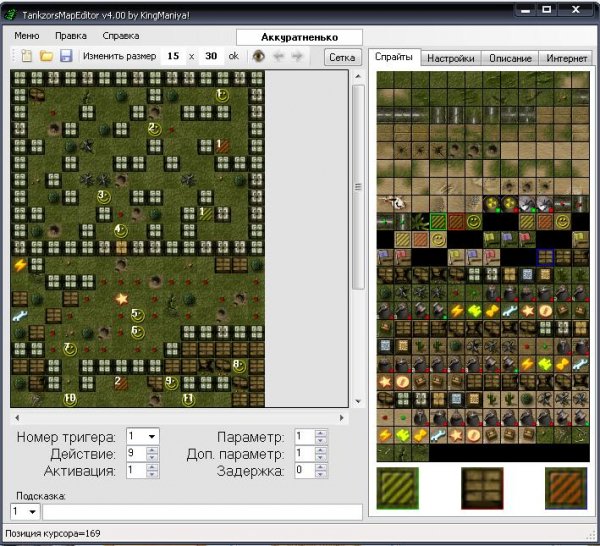Click smiley spawn point number 9 on the map

click(171, 383)
